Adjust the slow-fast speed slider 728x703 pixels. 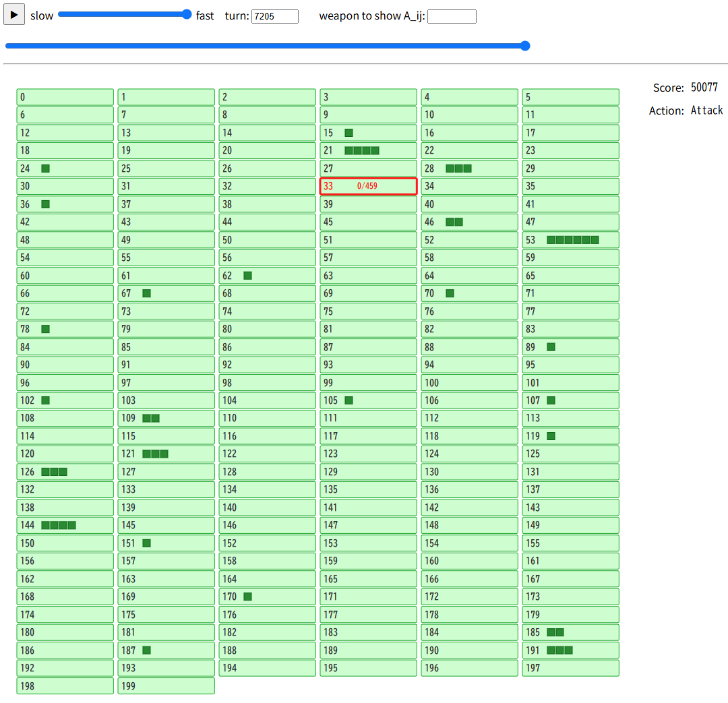click(x=125, y=14)
